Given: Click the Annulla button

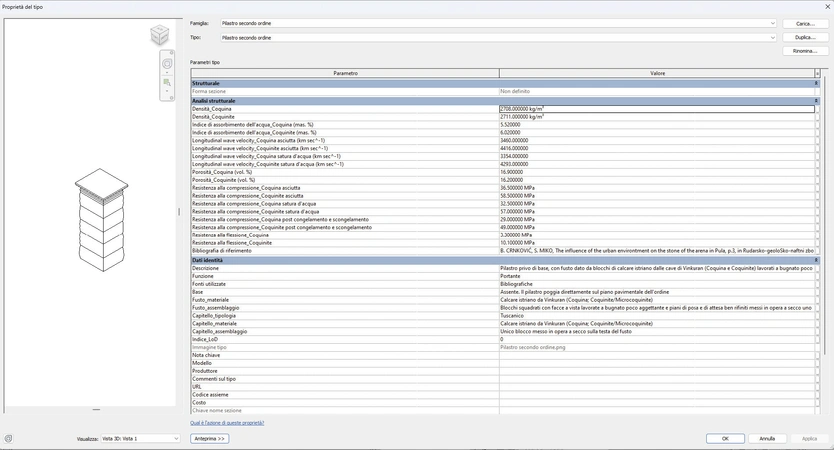Looking at the screenshot, I should 767,439.
